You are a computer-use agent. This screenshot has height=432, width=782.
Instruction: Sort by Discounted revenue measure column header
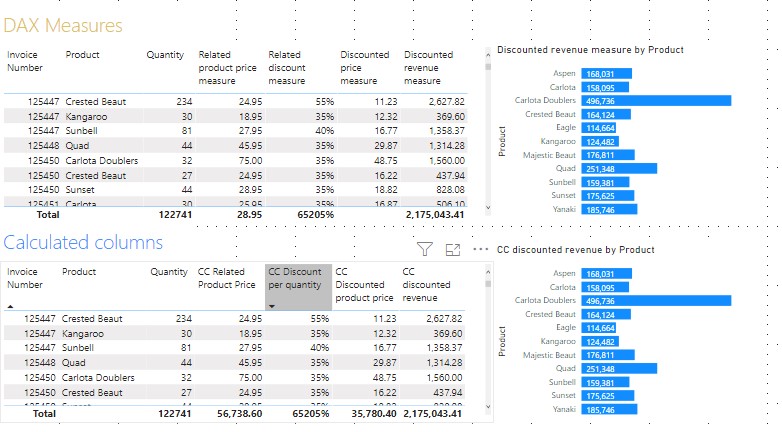click(428, 68)
